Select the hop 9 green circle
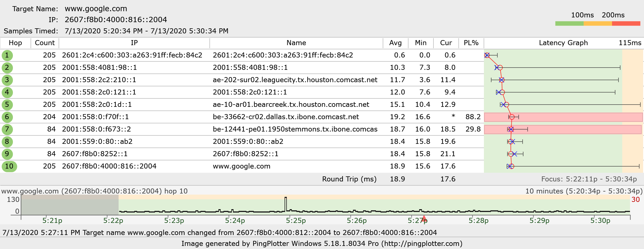Screen dimensions: 644x249 [7, 154]
